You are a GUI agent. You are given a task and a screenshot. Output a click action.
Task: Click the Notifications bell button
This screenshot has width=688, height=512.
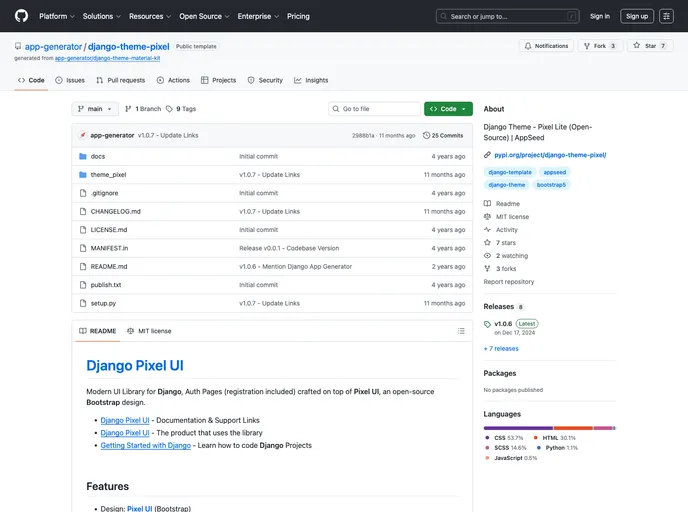546,46
